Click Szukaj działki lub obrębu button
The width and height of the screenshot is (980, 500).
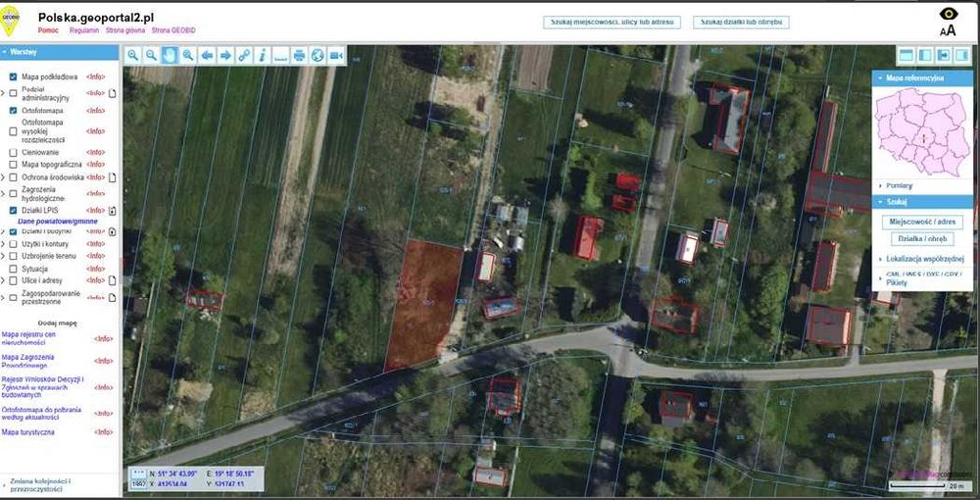(x=741, y=22)
